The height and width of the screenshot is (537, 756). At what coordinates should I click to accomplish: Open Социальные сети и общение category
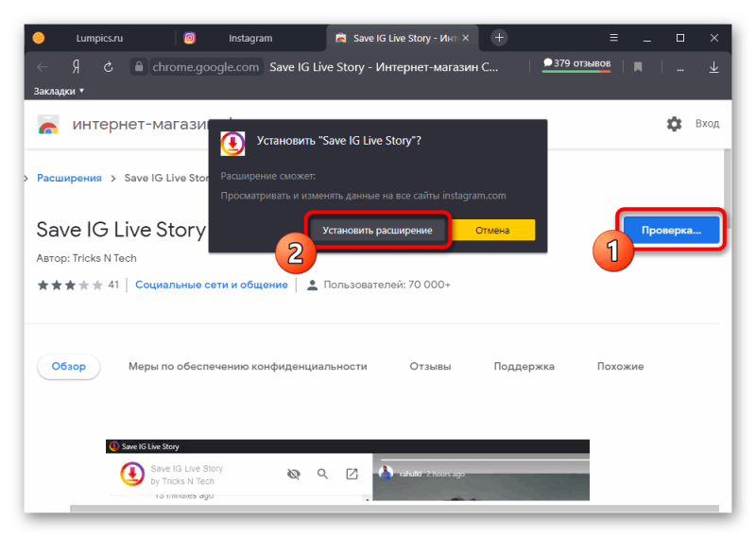(211, 285)
